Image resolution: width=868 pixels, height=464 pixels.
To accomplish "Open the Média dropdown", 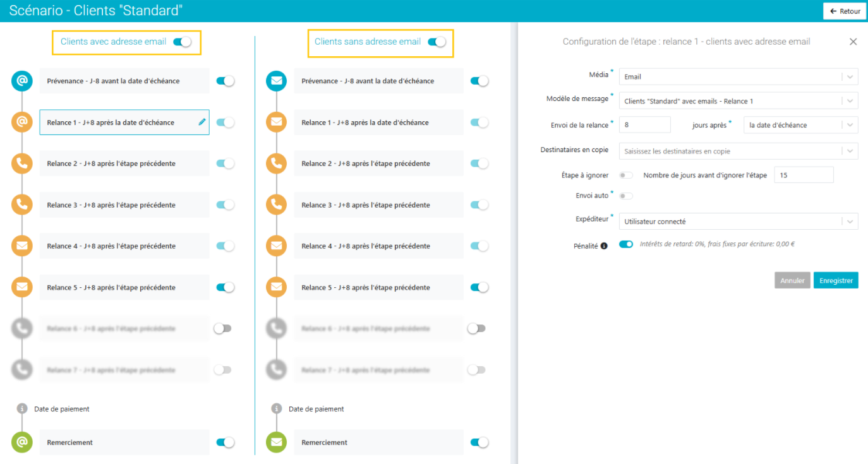I will pos(738,76).
